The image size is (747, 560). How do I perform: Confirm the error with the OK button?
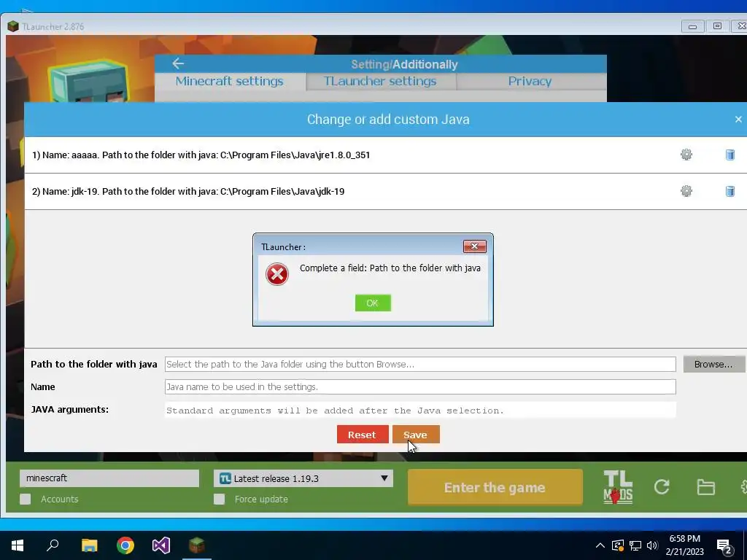coord(373,303)
